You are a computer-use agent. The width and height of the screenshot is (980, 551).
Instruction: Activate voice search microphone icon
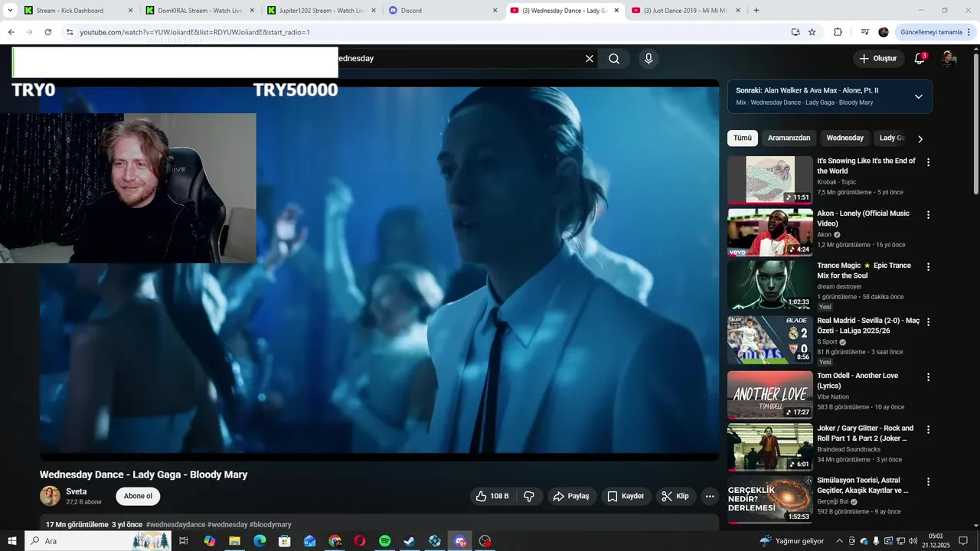pos(648,59)
